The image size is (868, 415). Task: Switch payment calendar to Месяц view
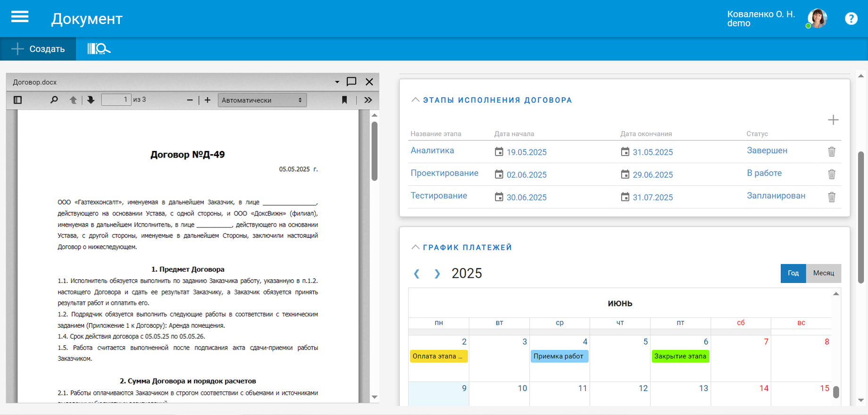(823, 273)
